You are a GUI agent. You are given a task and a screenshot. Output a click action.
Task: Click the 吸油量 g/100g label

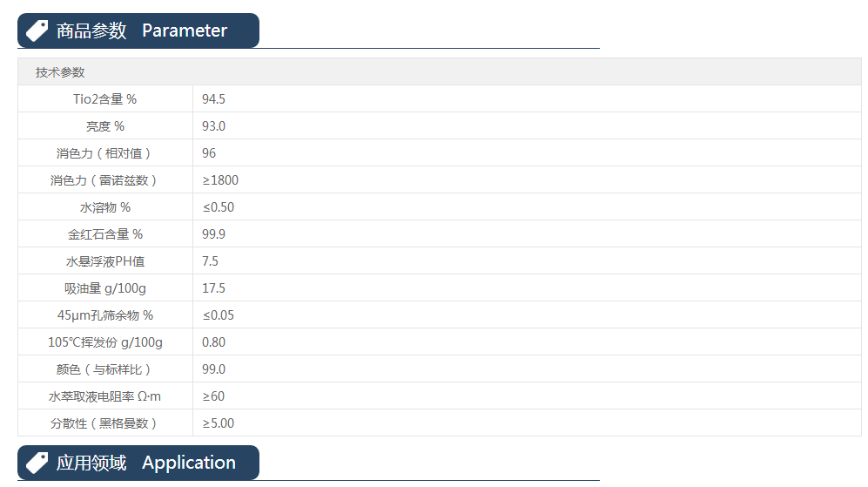tap(104, 288)
